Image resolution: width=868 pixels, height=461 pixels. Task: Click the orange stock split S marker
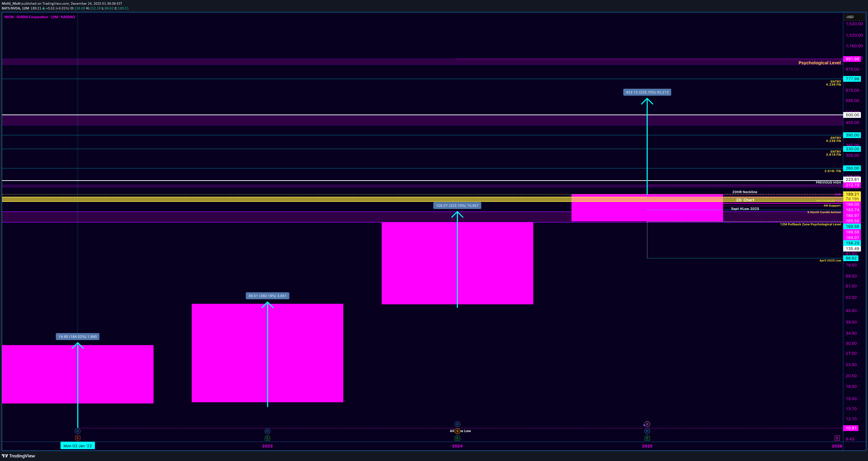pos(457,431)
